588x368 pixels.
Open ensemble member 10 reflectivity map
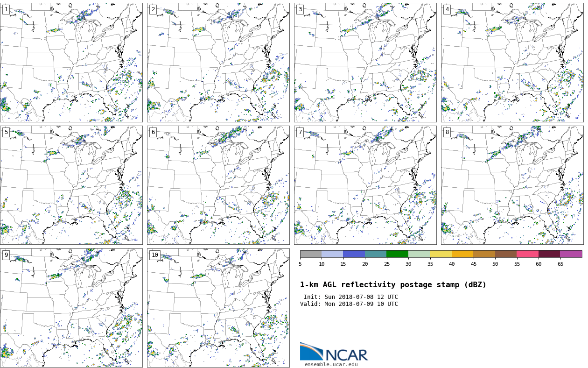click(x=218, y=308)
